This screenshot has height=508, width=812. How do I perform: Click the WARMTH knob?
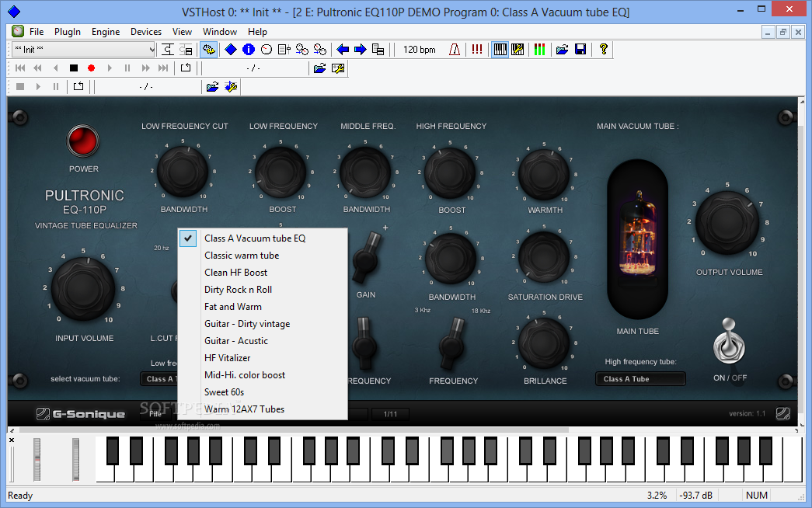coord(544,175)
